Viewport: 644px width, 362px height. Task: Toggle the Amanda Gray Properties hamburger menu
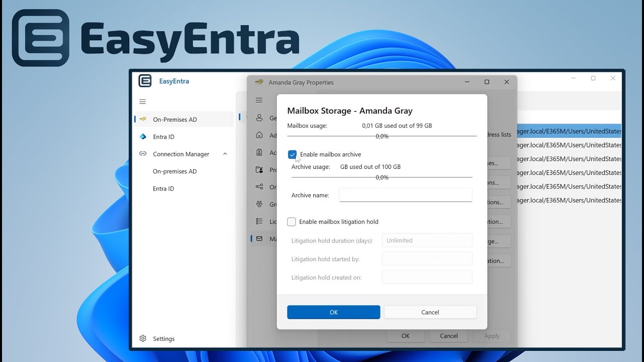pyautogui.click(x=259, y=100)
